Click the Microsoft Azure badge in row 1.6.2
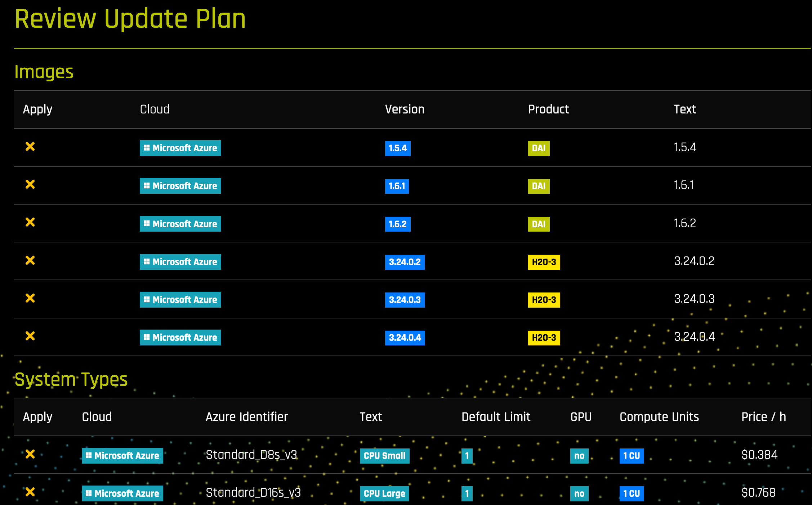The image size is (812, 505). (180, 224)
